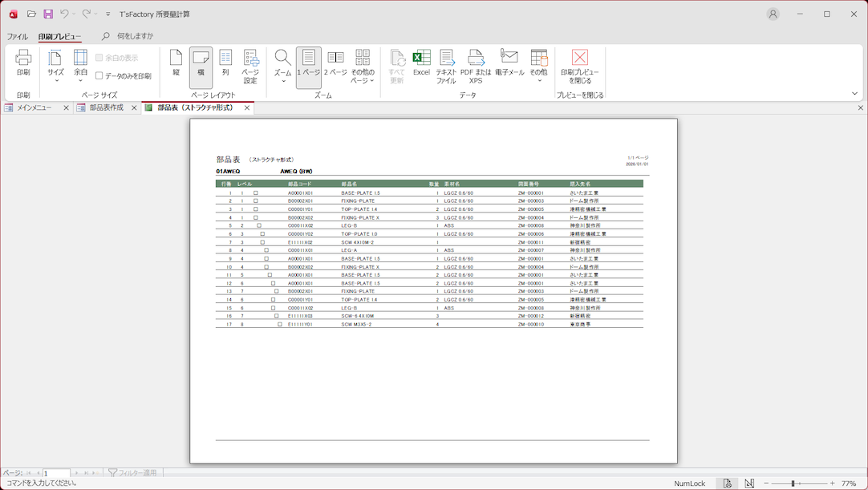Select Portrait (縦) page orientation
The height and width of the screenshot is (490, 868).
[x=176, y=64]
